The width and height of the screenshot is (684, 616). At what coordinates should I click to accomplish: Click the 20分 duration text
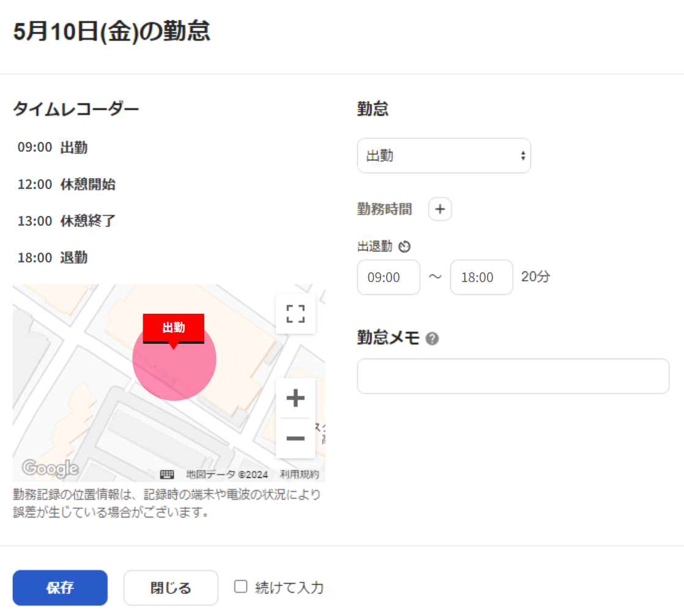pyautogui.click(x=536, y=276)
